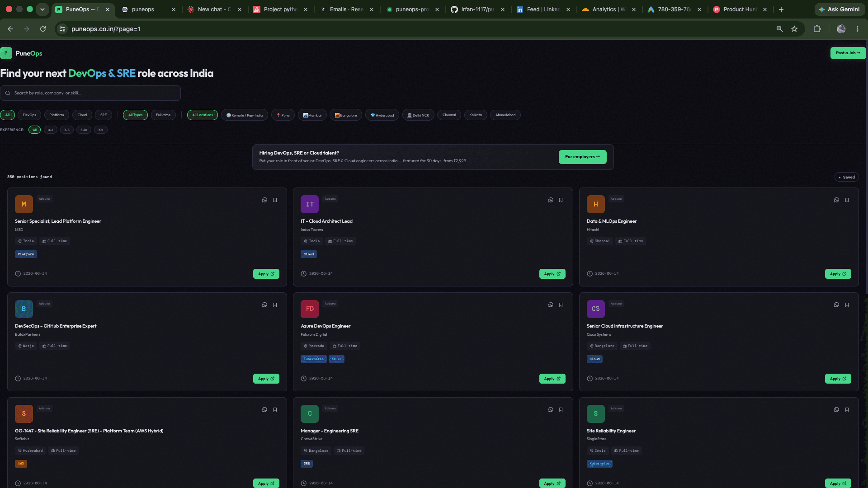
Task: Open the For employers link
Action: [582, 157]
